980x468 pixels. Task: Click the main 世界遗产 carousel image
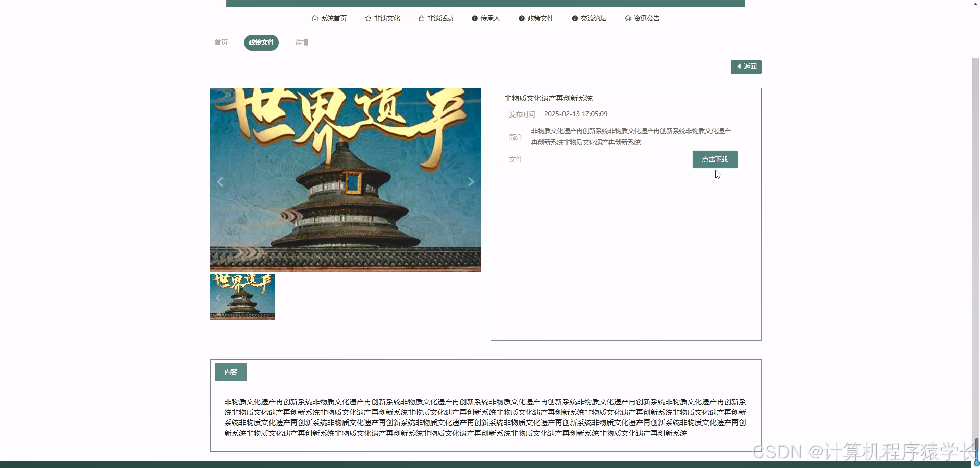click(346, 179)
